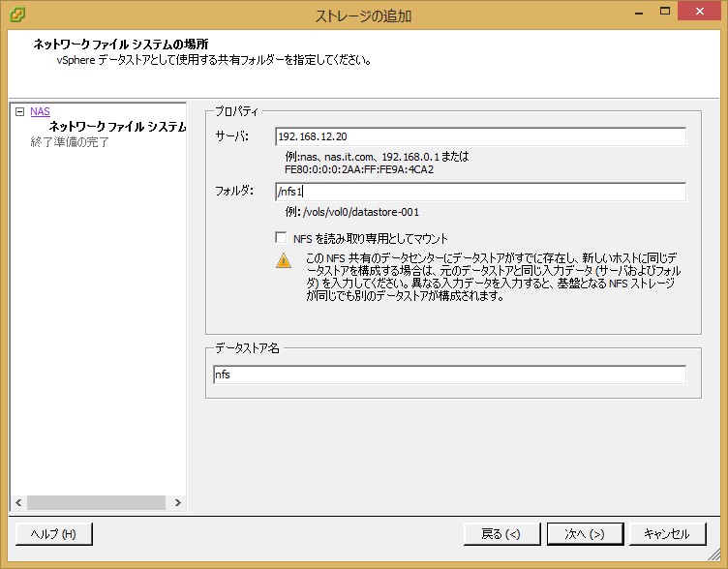Select 終了準備の完了 step
The height and width of the screenshot is (569, 728).
point(69,142)
